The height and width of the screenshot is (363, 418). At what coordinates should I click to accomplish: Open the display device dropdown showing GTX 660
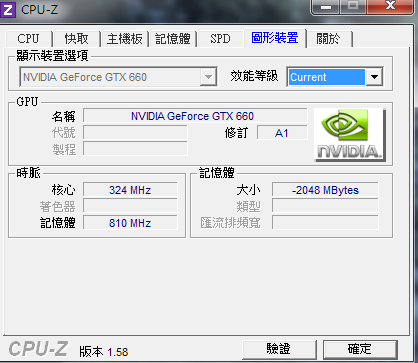[118, 77]
